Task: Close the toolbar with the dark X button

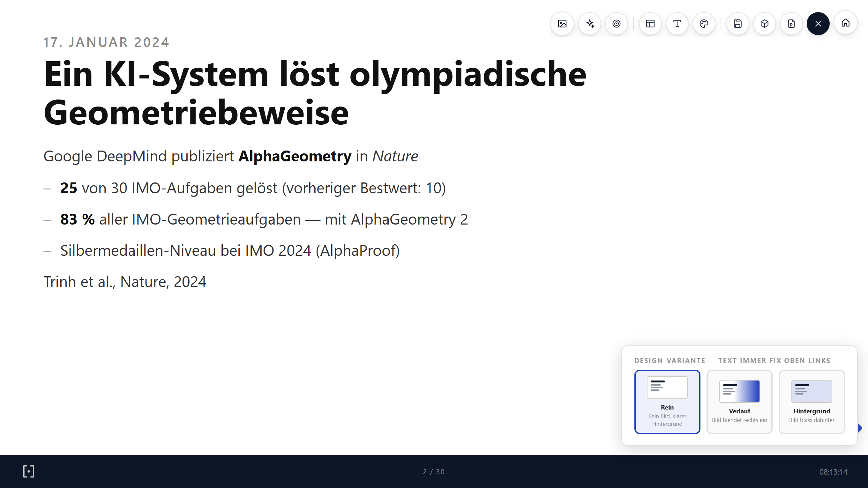Action: [818, 24]
